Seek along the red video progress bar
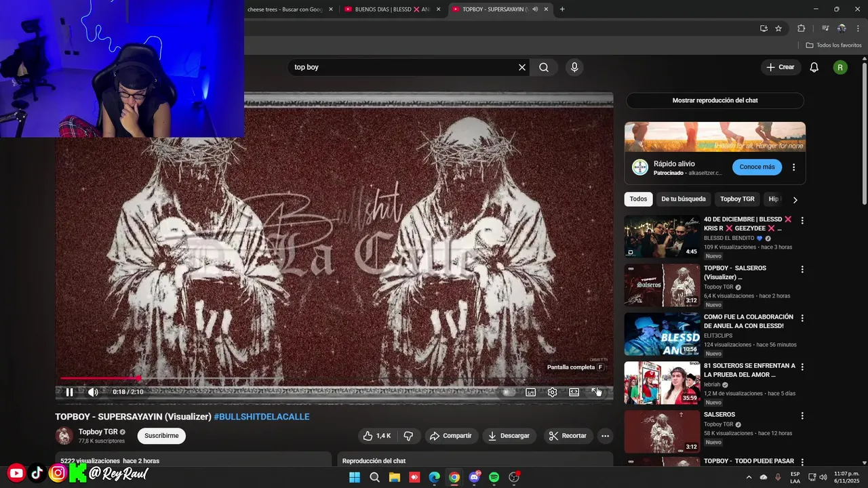This screenshot has height=488, width=868. 334,378
